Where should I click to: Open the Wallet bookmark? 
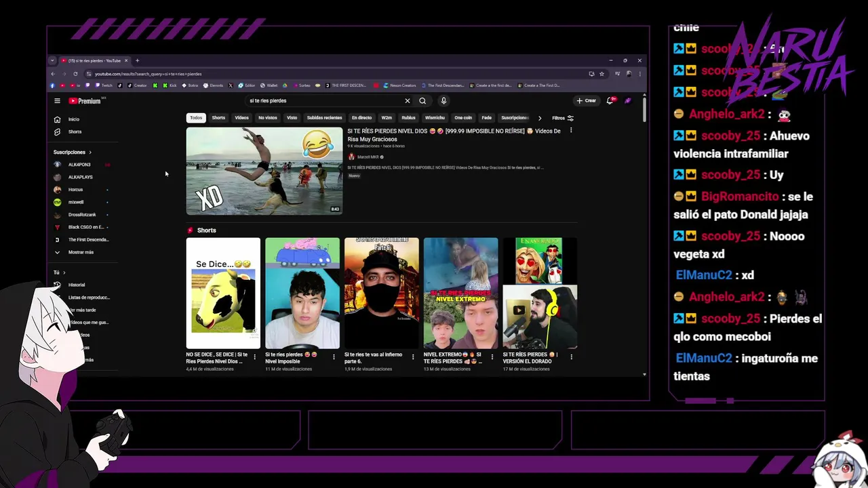[268, 85]
